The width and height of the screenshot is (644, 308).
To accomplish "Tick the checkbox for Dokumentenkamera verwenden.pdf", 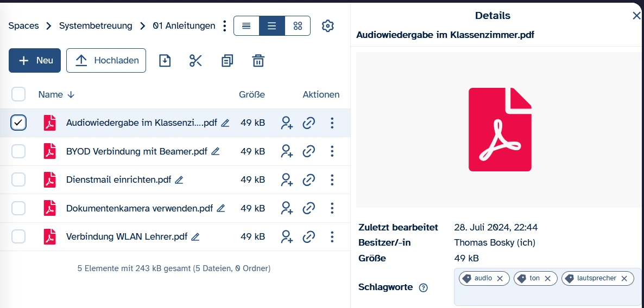I will click(x=18, y=208).
